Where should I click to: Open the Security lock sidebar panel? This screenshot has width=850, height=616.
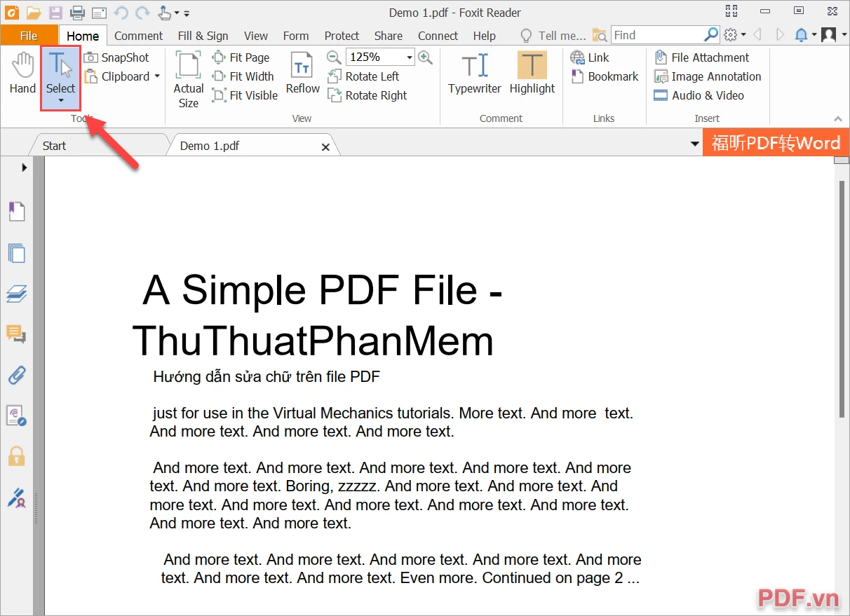click(x=16, y=457)
